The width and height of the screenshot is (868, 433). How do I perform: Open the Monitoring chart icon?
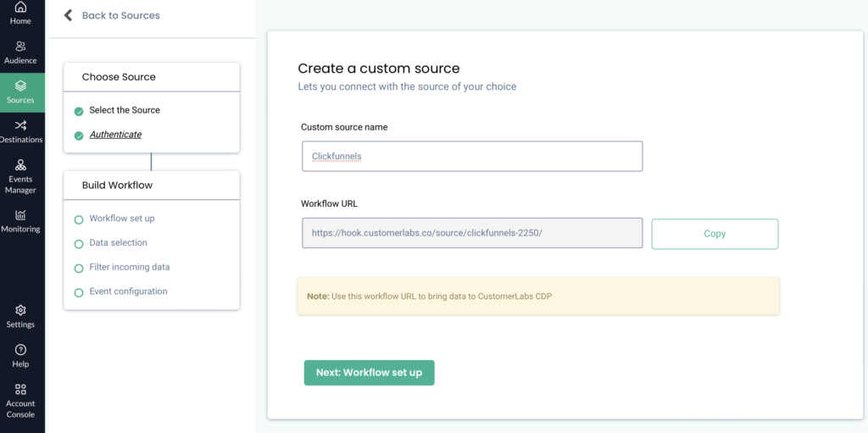20,215
